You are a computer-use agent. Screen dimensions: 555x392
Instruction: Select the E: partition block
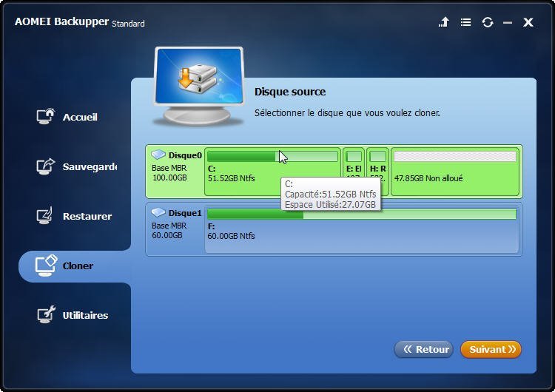pyautogui.click(x=354, y=172)
